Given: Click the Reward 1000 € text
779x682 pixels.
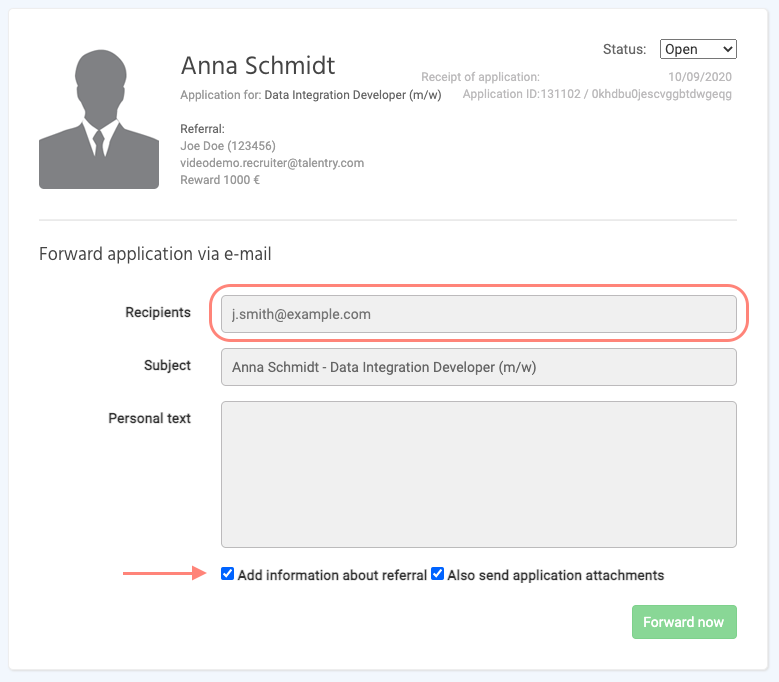Looking at the screenshot, I should pos(220,180).
